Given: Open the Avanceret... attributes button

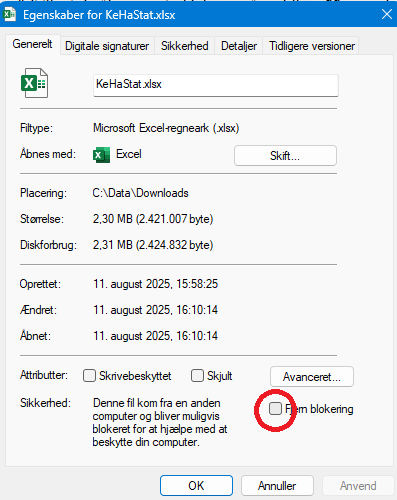Looking at the screenshot, I should point(312,377).
